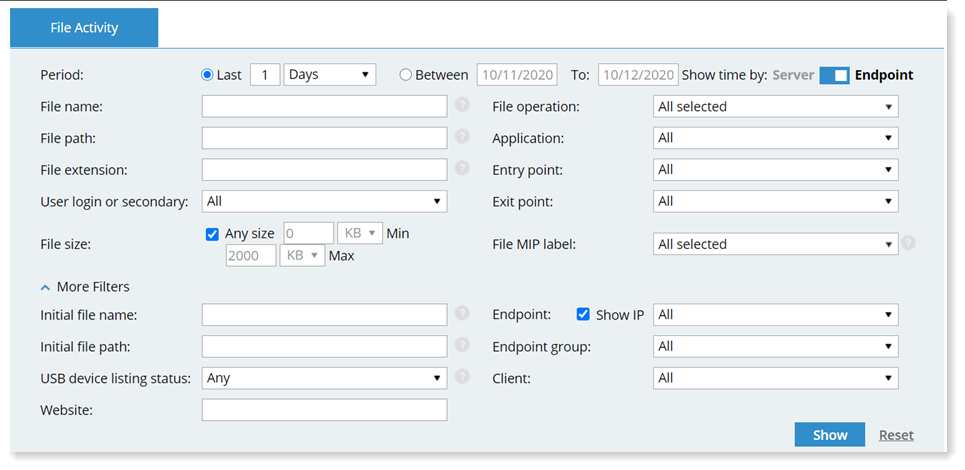Click help icon beside File extension field

click(462, 168)
